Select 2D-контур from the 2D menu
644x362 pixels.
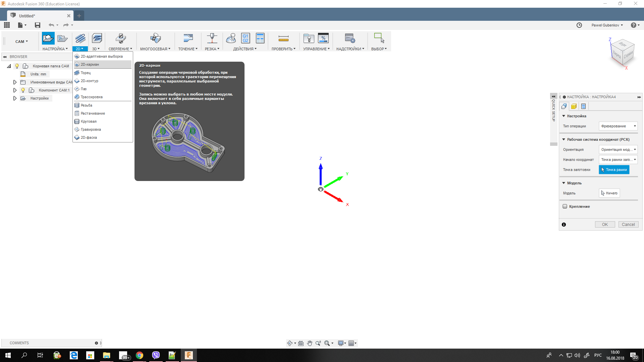[x=90, y=81]
